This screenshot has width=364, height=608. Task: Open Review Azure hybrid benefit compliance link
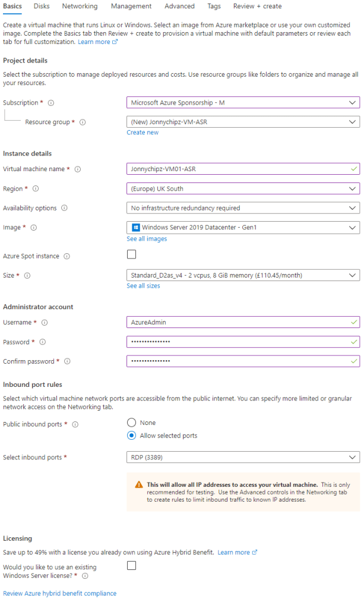click(60, 593)
